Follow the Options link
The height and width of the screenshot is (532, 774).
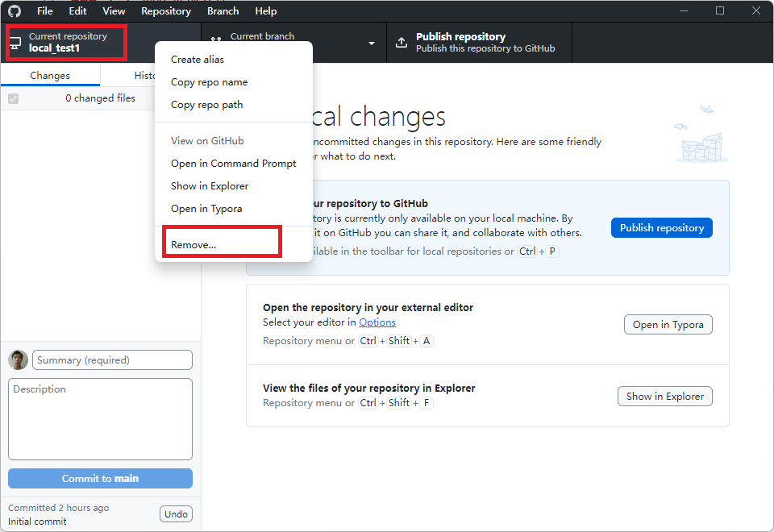377,322
